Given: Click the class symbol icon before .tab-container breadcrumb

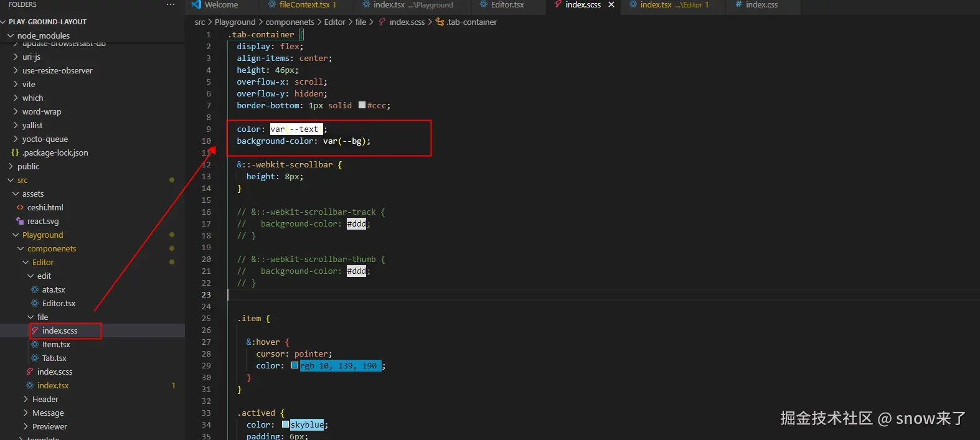Looking at the screenshot, I should 440,22.
